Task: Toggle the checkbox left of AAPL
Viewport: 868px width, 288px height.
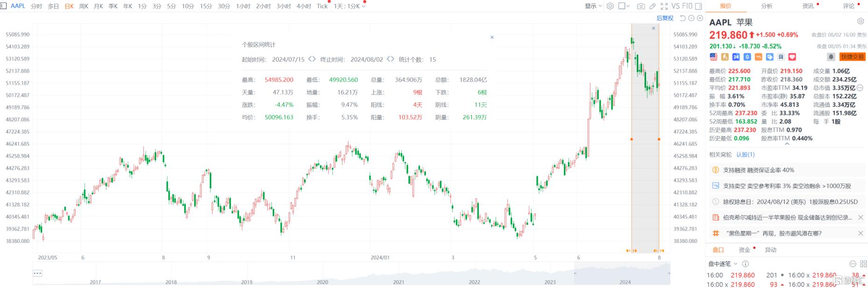Action: pyautogui.click(x=4, y=6)
